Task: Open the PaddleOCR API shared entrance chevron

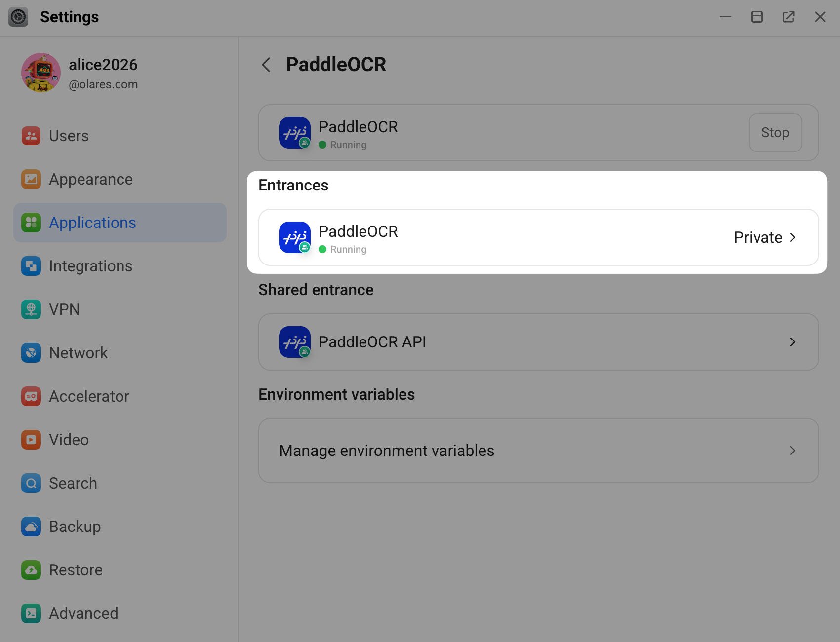Action: coord(793,342)
